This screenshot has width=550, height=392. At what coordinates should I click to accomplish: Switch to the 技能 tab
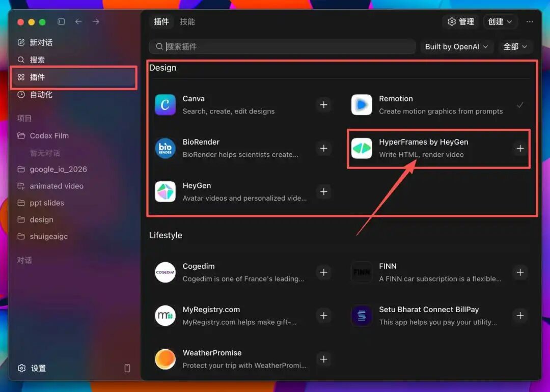187,22
